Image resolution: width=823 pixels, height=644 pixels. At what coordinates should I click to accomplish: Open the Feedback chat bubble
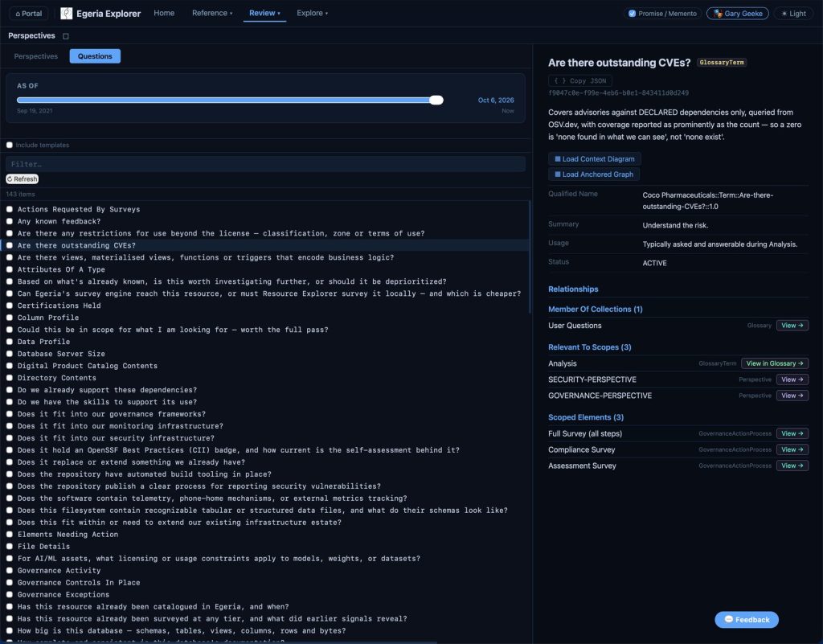(747, 619)
